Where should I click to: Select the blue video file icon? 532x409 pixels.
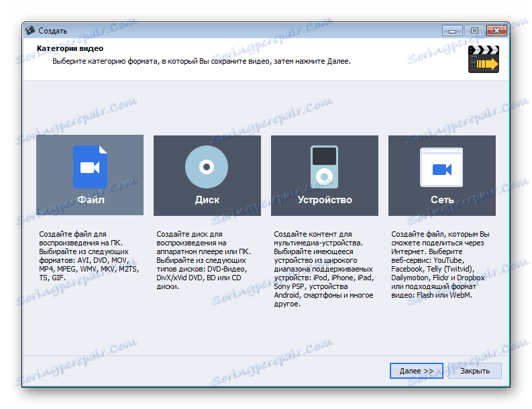(90, 166)
